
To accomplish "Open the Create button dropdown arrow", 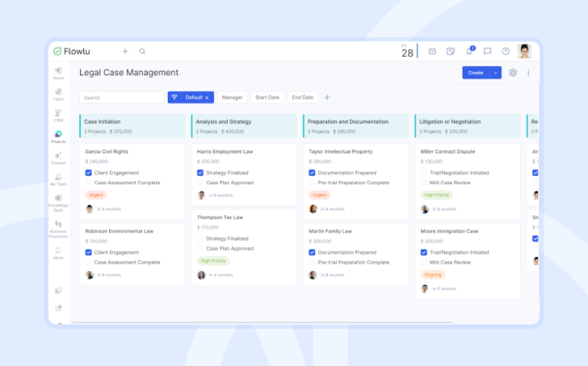I will coord(496,73).
